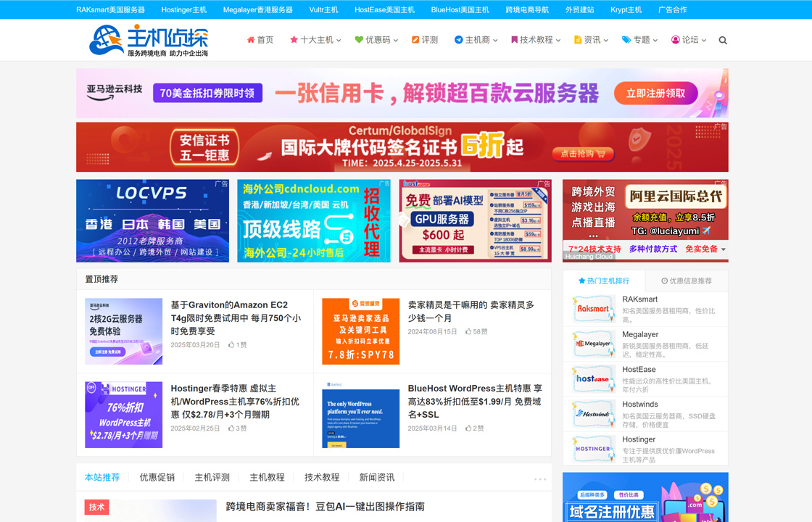Select the 主机评测 tab

(x=212, y=478)
